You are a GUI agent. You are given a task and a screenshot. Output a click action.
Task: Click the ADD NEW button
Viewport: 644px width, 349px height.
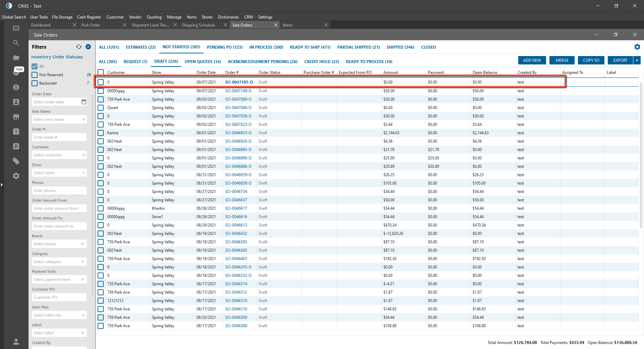[x=532, y=60]
